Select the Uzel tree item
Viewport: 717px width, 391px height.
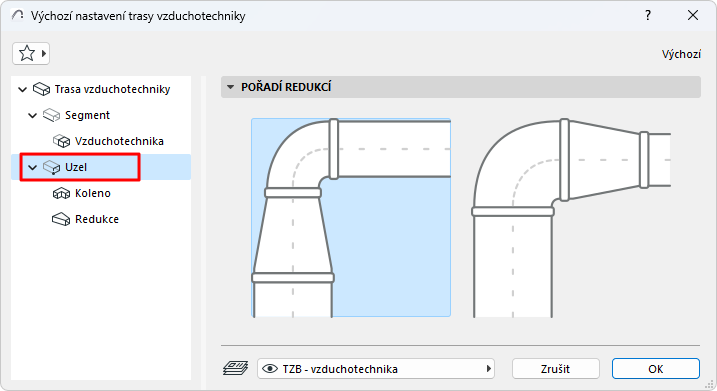[76, 167]
